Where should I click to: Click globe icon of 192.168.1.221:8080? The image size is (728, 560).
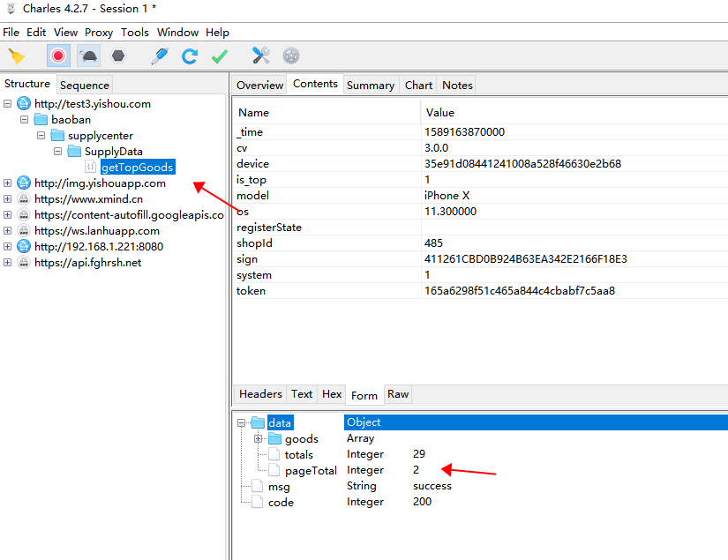tap(24, 246)
